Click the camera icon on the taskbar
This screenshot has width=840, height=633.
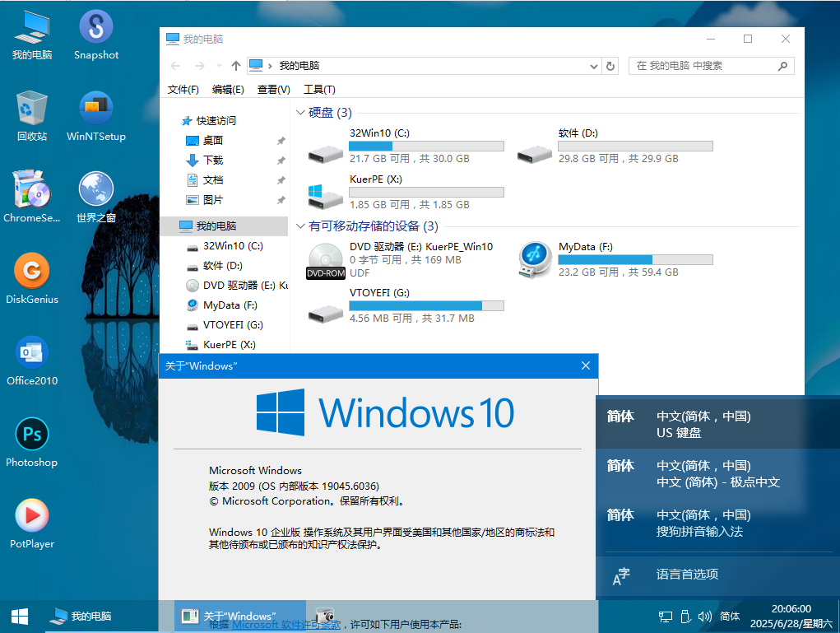point(325,616)
